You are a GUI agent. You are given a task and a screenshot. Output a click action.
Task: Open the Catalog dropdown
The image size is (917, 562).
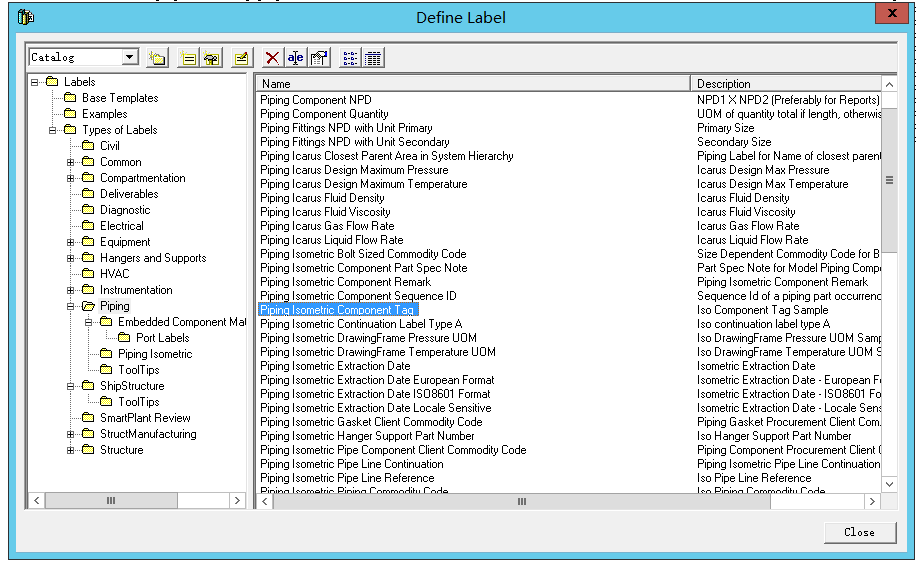[x=129, y=57]
